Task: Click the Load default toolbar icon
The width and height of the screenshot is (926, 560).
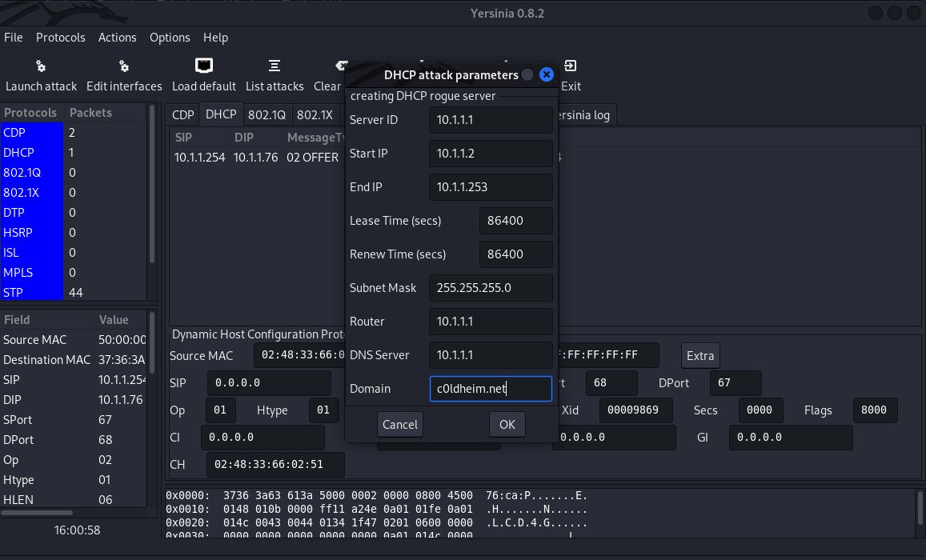Action: pyautogui.click(x=204, y=66)
